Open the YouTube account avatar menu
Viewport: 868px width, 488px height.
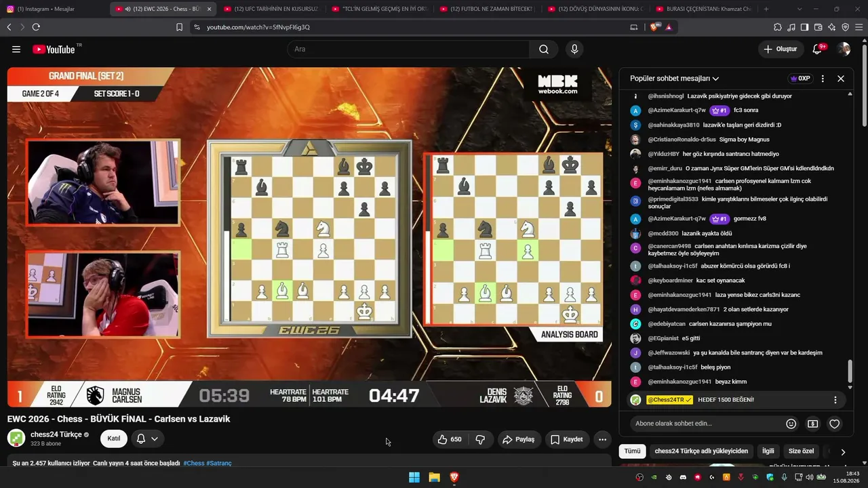(844, 49)
